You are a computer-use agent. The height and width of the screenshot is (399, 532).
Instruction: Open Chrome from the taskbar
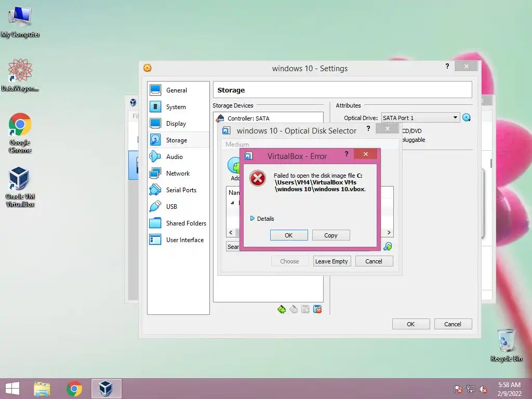(74, 389)
